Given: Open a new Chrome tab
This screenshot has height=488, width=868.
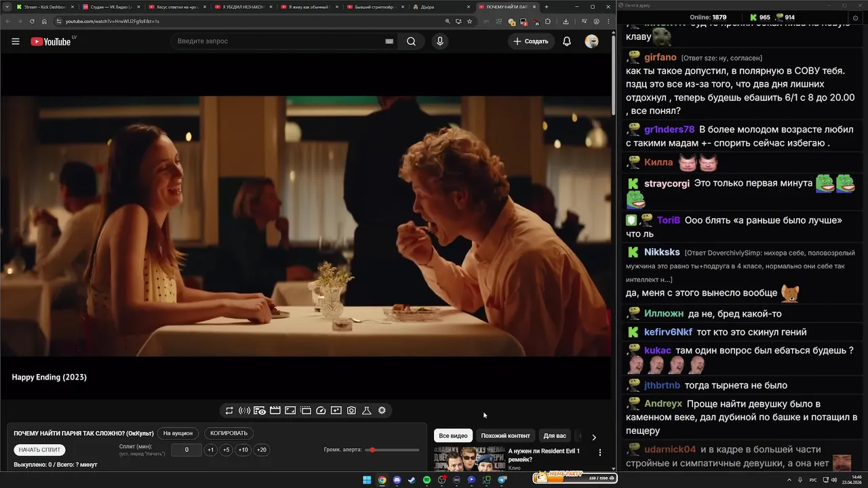Looking at the screenshot, I should [547, 7].
